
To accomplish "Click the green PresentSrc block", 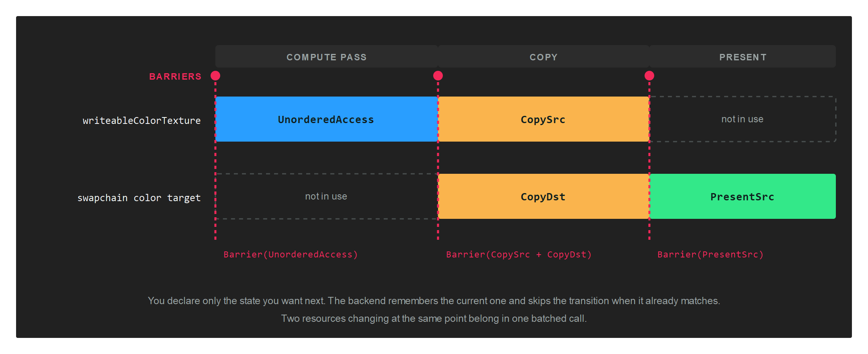I will (743, 196).
